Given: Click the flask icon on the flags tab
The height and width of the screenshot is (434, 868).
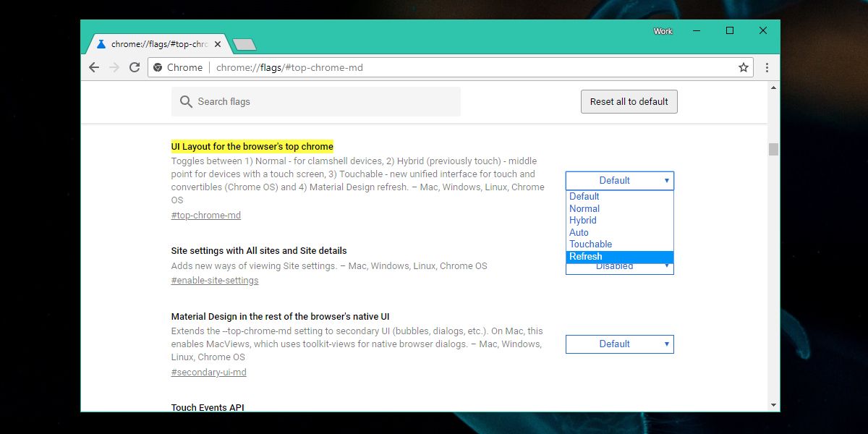Looking at the screenshot, I should pyautogui.click(x=101, y=44).
